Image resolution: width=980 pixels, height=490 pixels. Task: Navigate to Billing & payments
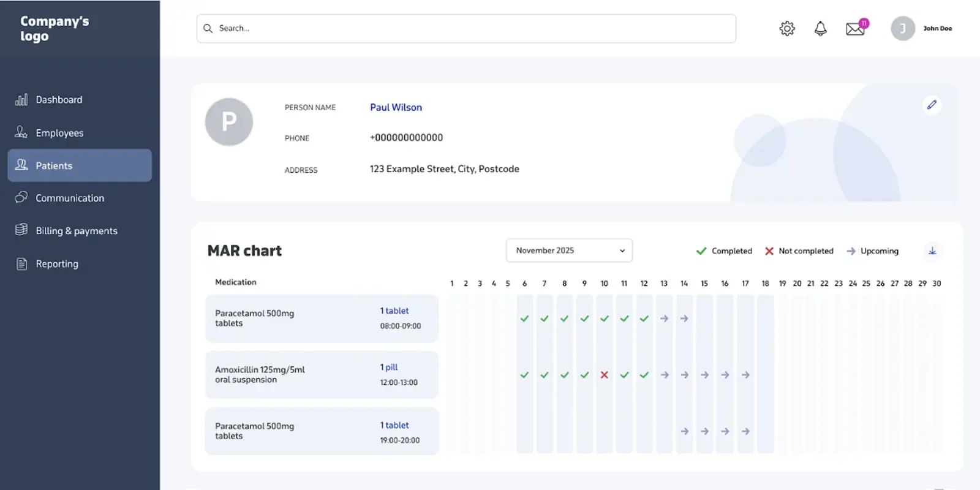[77, 231]
